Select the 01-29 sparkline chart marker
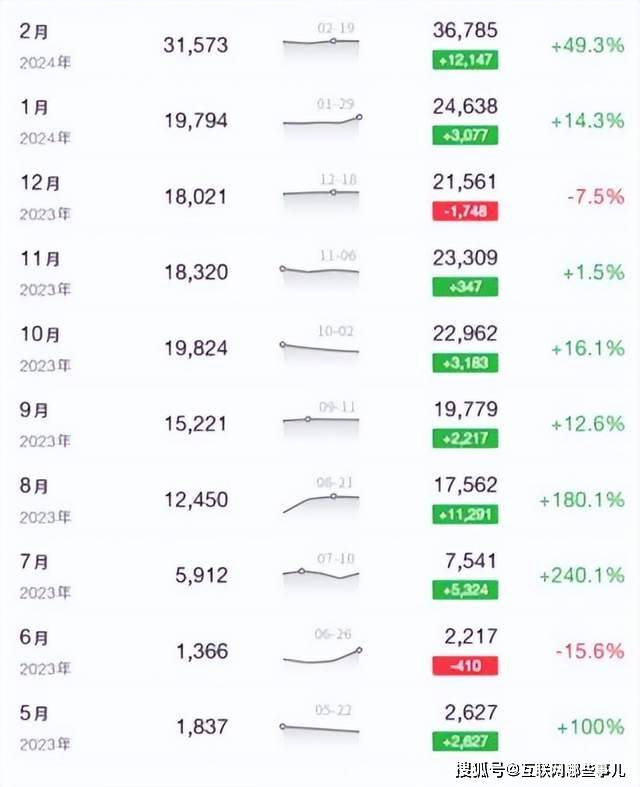The image size is (640, 787). (x=359, y=117)
